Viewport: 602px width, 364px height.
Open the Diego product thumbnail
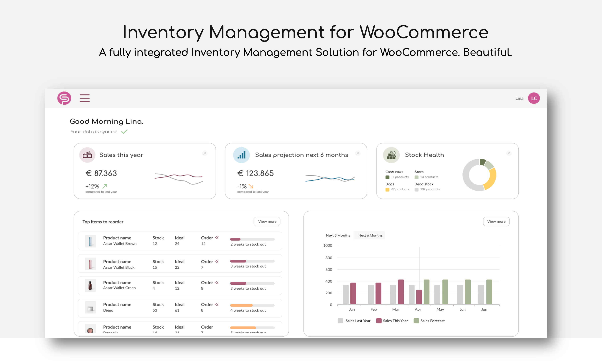pyautogui.click(x=90, y=307)
